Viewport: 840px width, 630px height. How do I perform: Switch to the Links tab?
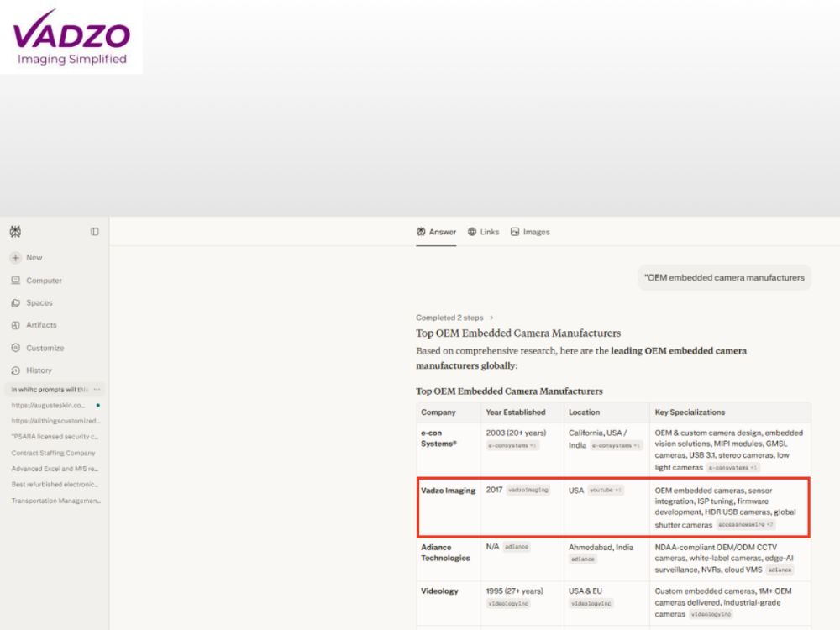coord(483,232)
